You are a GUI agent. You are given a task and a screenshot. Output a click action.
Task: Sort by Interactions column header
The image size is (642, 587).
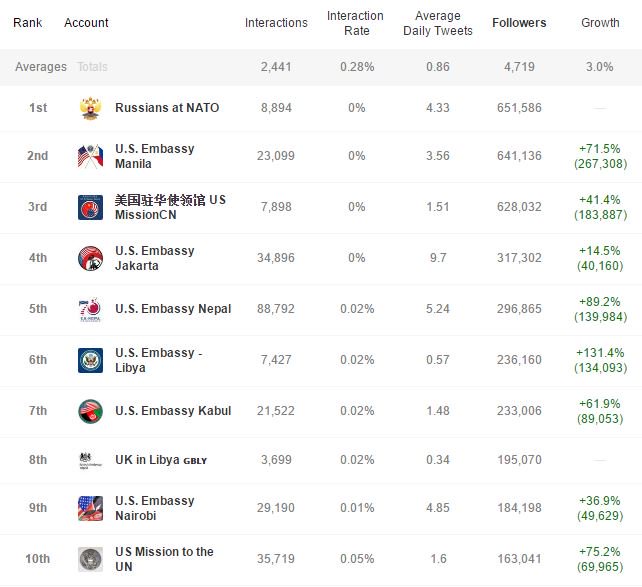[x=276, y=23]
